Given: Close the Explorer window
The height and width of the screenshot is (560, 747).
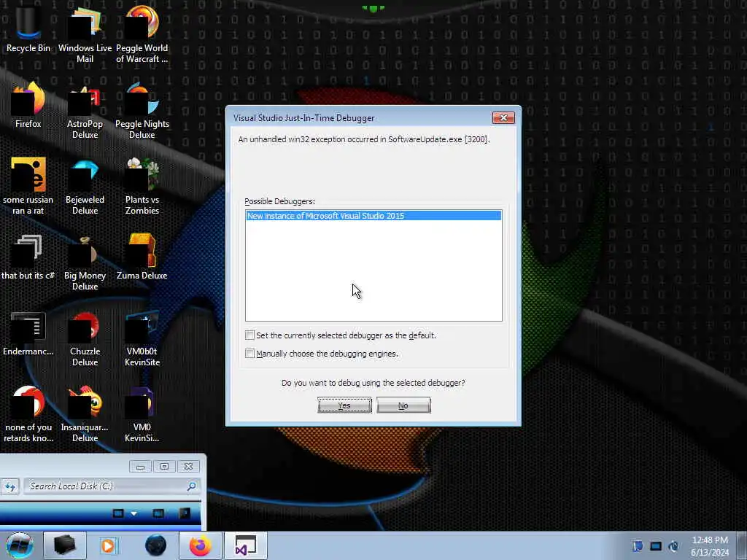Looking at the screenshot, I should pos(188,467).
